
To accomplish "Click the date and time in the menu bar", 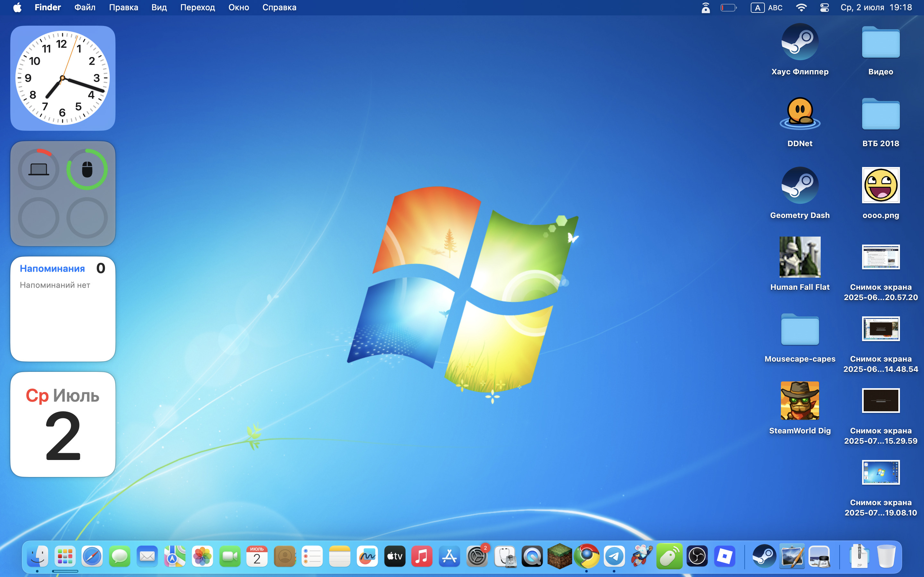I will click(x=876, y=8).
